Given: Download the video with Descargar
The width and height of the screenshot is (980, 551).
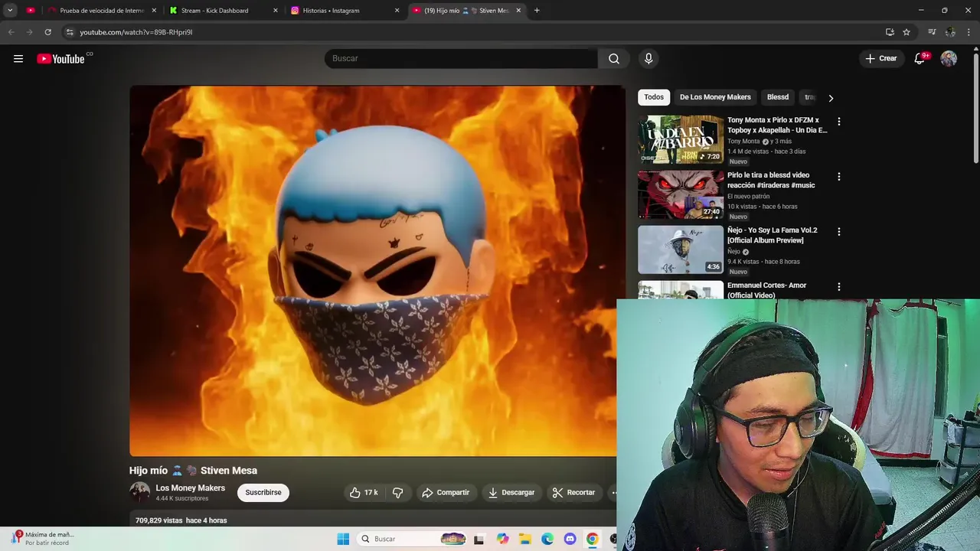Looking at the screenshot, I should (x=511, y=493).
